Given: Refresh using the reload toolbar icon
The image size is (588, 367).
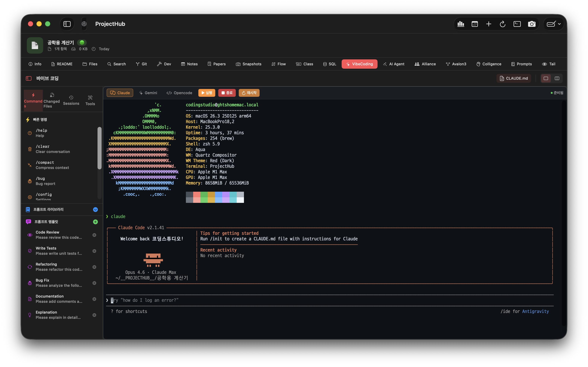Looking at the screenshot, I should coord(503,24).
